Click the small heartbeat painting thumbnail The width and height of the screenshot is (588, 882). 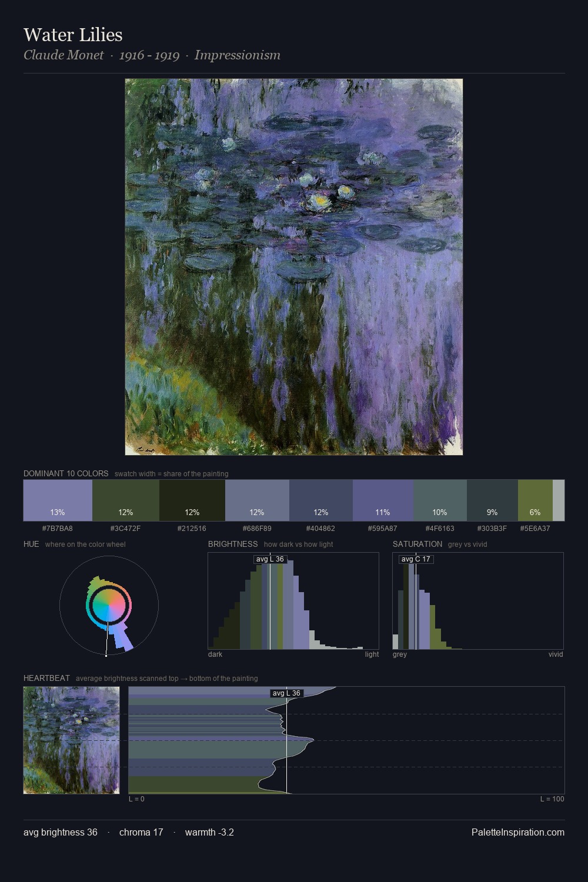click(x=71, y=740)
